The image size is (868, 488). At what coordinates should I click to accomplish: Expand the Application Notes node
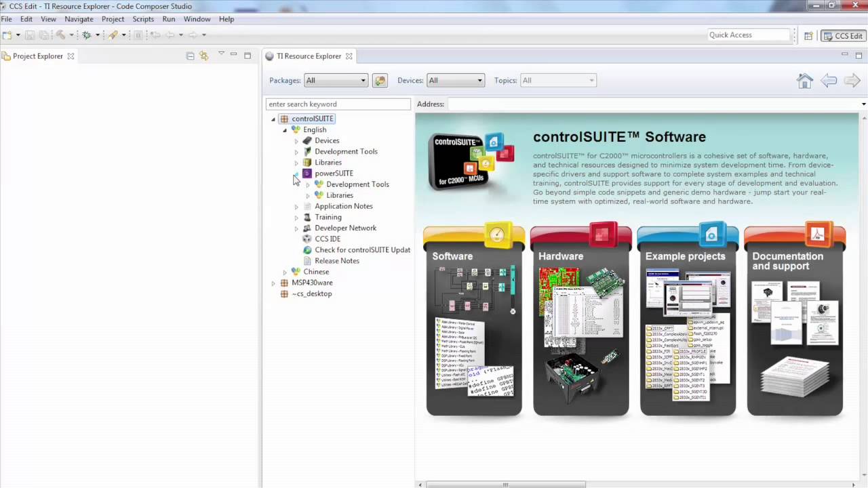click(x=296, y=207)
